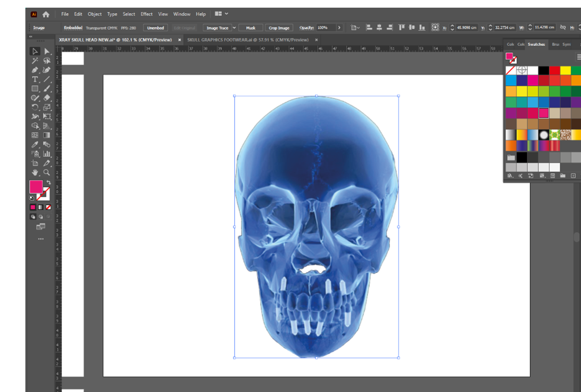The height and width of the screenshot is (392, 581).
Task: Click the Magic Wand tool
Action: tap(35, 61)
